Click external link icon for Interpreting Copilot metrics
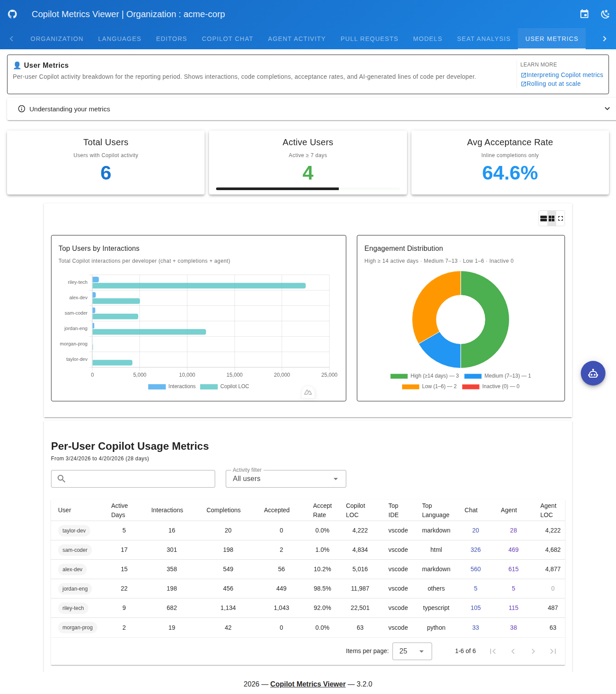Image resolution: width=616 pixels, height=694 pixels. tap(524, 75)
